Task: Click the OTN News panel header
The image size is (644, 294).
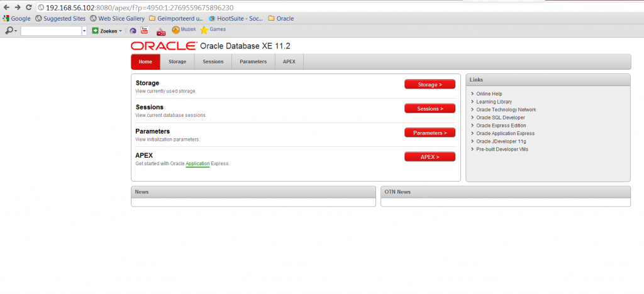Action: (506, 192)
